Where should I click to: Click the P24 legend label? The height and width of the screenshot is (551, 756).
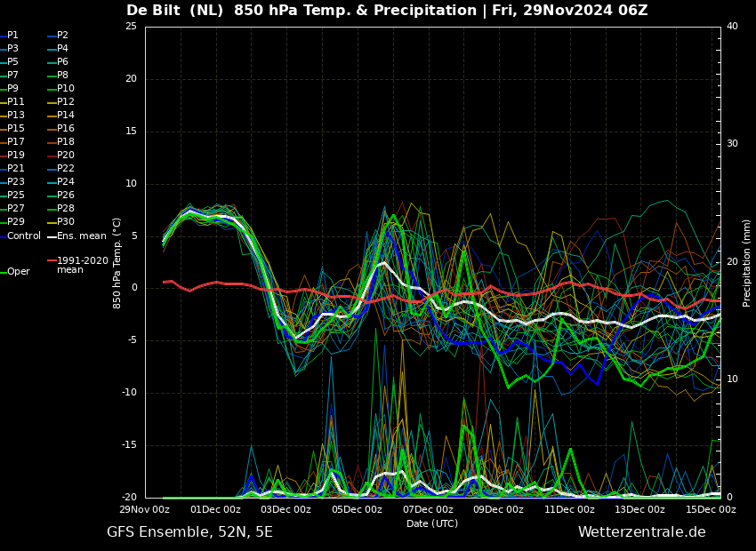click(x=66, y=182)
